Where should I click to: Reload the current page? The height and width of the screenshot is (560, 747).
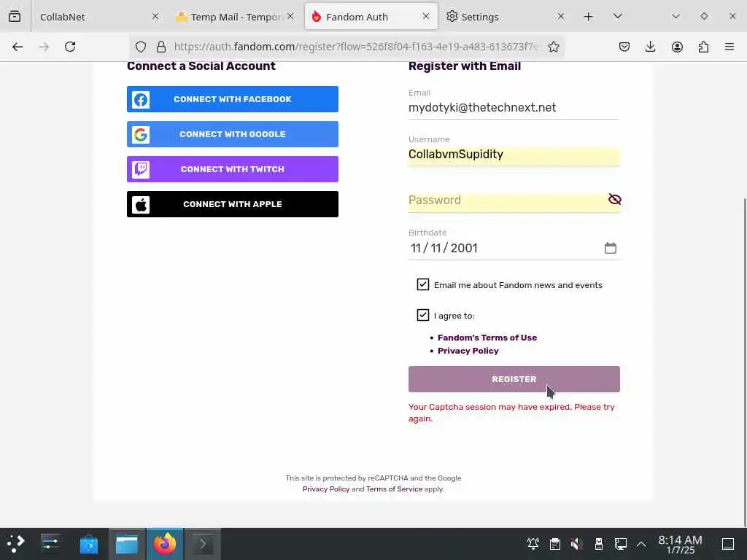tap(70, 47)
